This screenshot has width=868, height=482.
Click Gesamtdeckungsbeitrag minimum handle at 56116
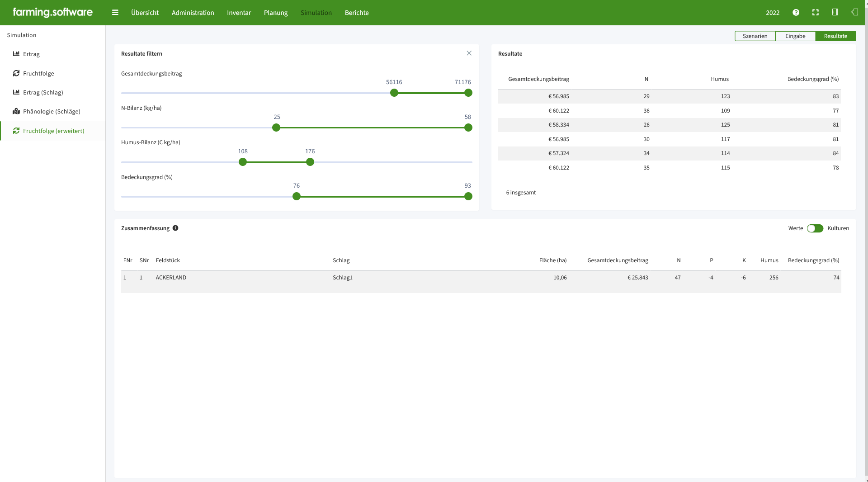[x=394, y=93]
